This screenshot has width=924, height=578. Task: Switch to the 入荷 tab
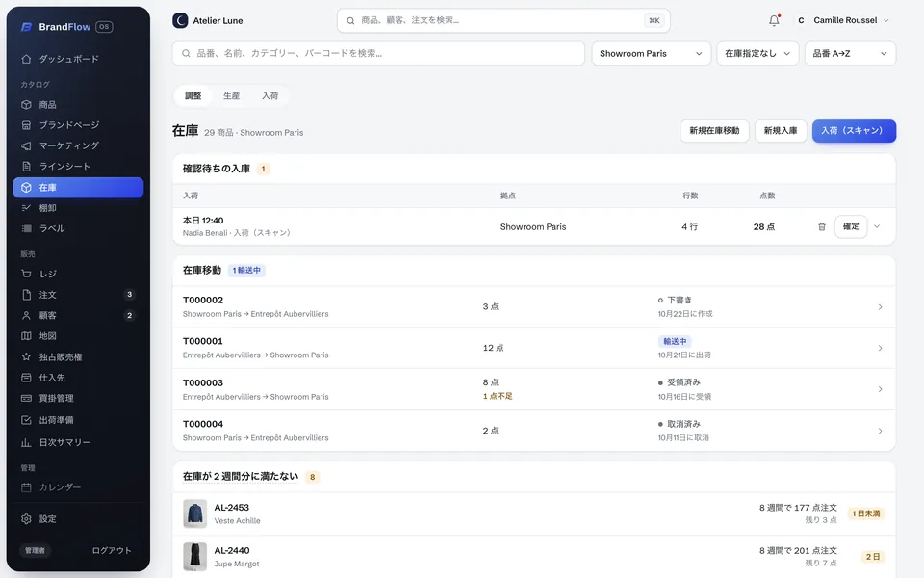point(269,95)
